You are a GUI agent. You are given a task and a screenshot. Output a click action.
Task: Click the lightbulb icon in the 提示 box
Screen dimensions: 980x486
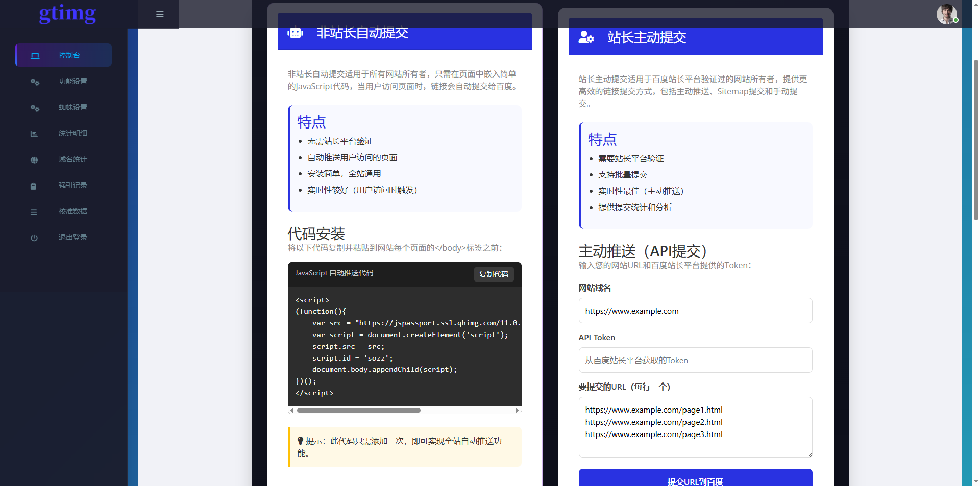coord(300,441)
